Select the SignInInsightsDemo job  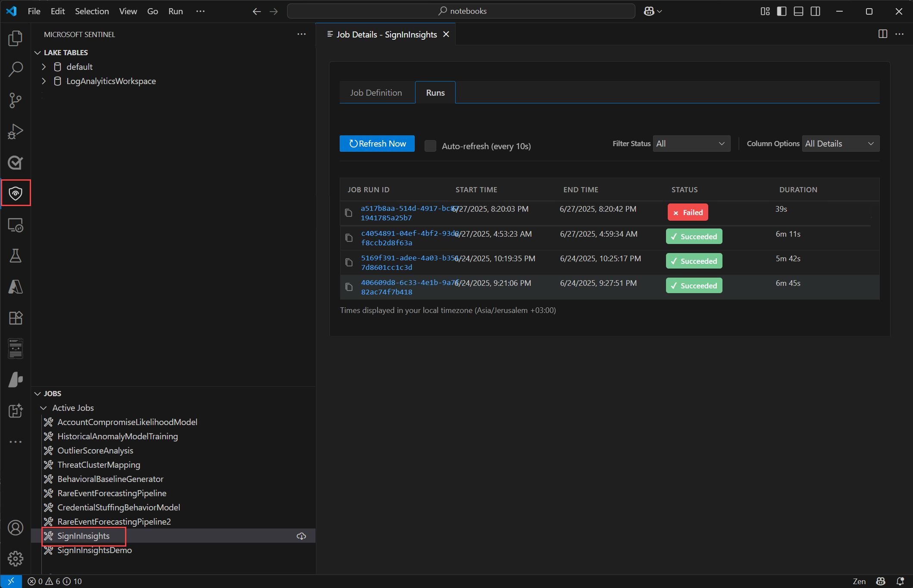[x=95, y=550]
